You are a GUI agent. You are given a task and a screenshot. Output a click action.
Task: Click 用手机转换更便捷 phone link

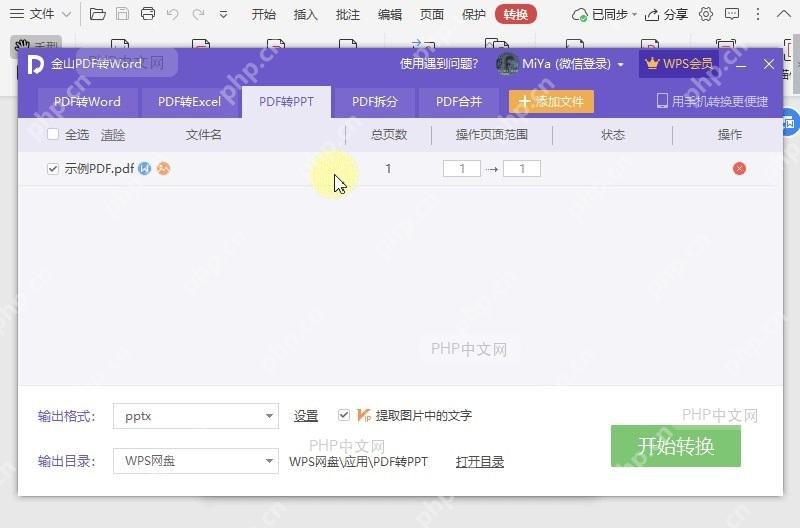(712, 101)
